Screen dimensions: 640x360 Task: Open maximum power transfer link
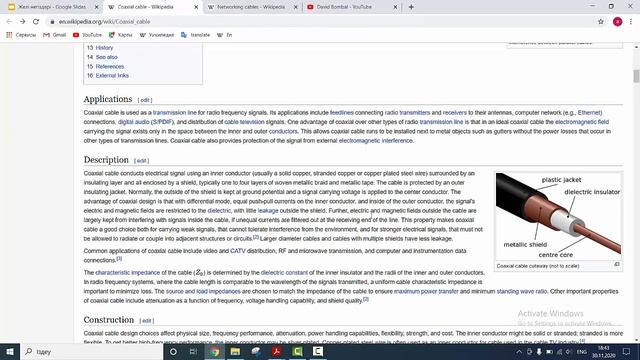click(426, 291)
